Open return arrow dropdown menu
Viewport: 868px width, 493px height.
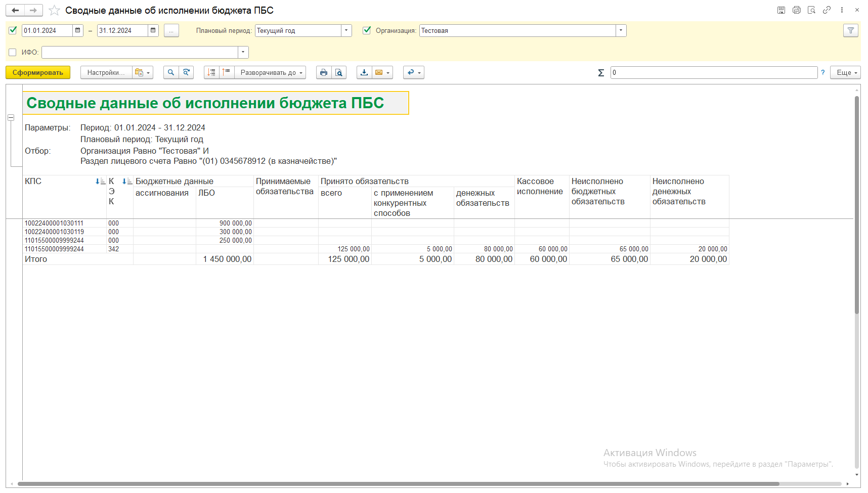[x=419, y=73]
